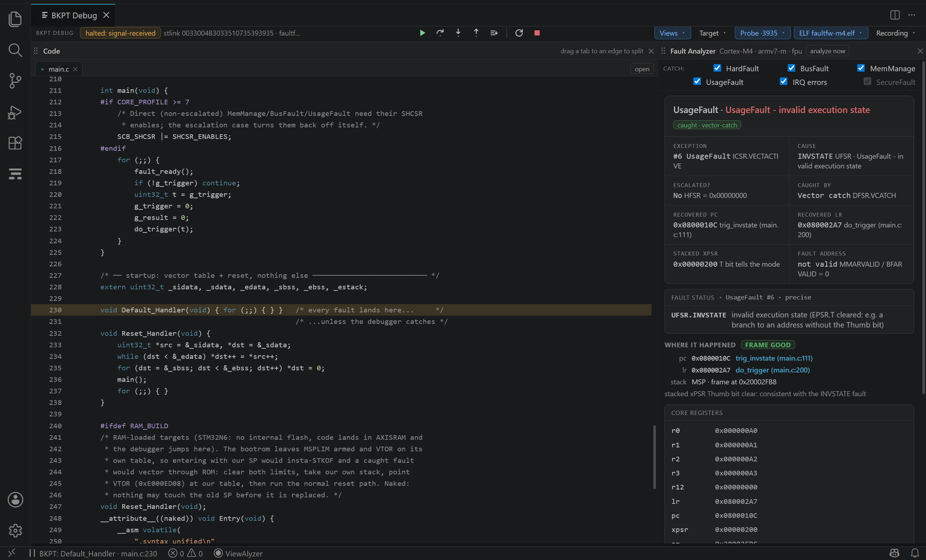Click the do_trigger(t); line in main
Viewport: 926px width, 560px height.
[164, 229]
